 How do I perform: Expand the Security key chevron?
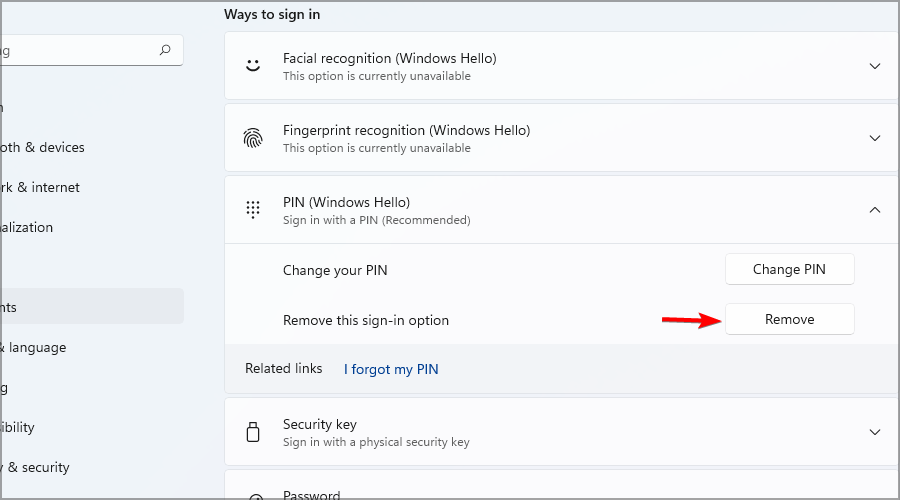[875, 432]
